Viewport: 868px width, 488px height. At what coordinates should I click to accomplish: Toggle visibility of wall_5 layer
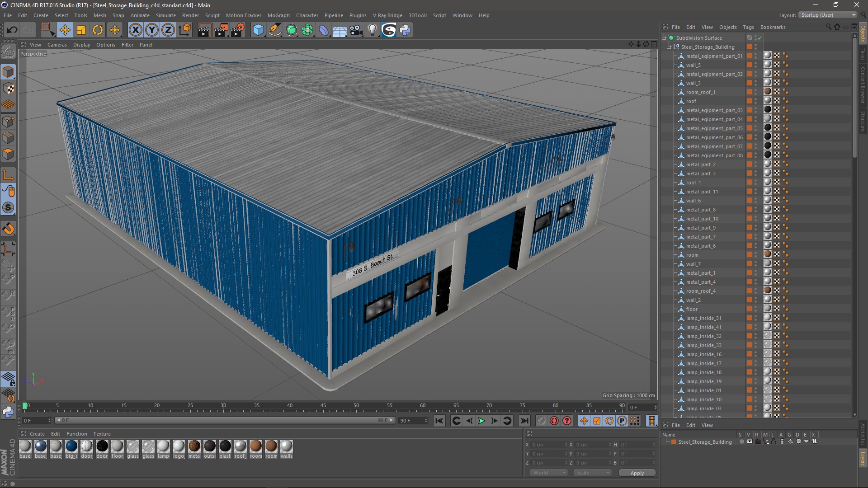(758, 64)
